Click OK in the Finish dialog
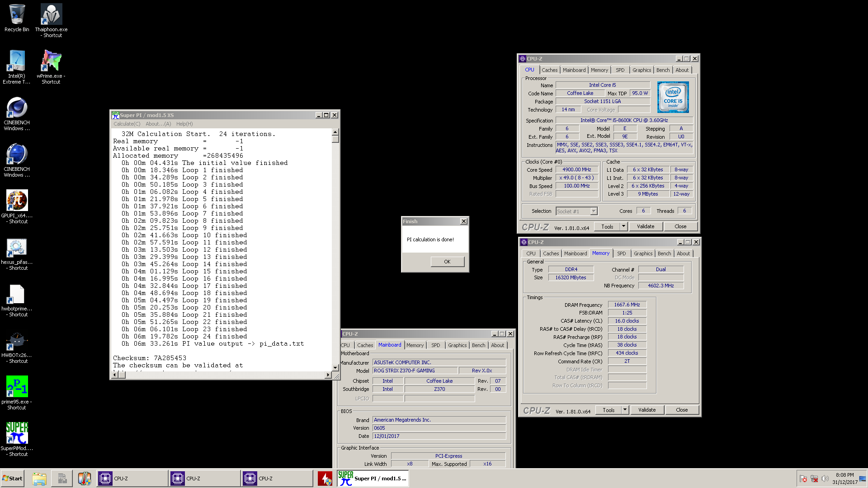This screenshot has height=488, width=868. [447, 262]
